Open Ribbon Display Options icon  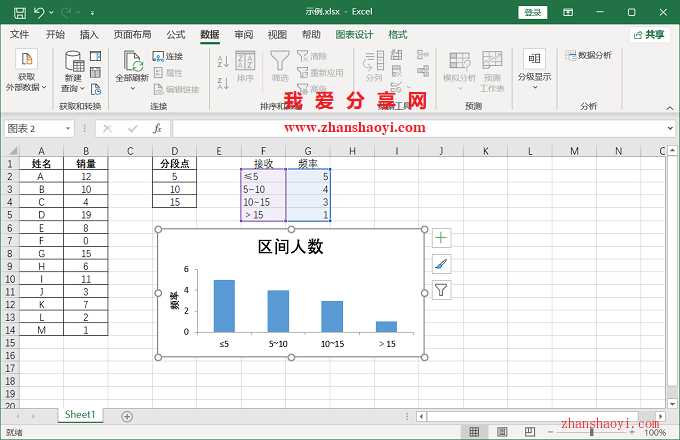[568, 13]
